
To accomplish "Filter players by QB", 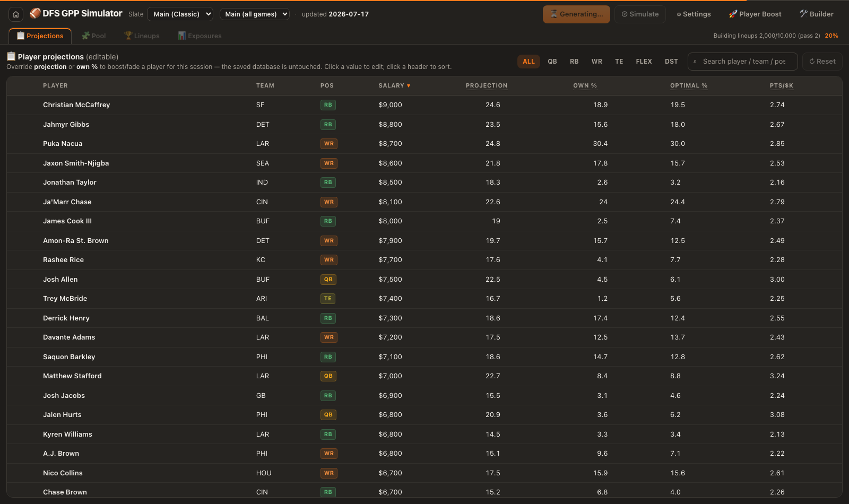I will click(x=552, y=62).
